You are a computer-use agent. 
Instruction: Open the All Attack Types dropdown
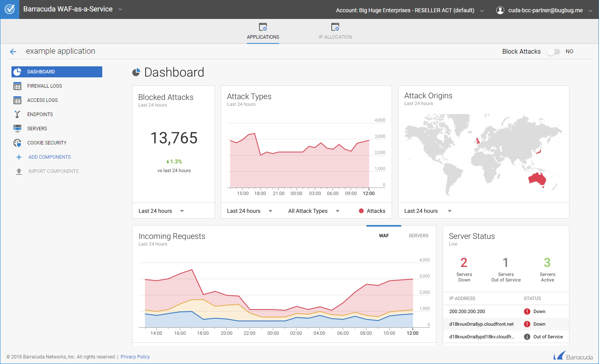pyautogui.click(x=314, y=211)
